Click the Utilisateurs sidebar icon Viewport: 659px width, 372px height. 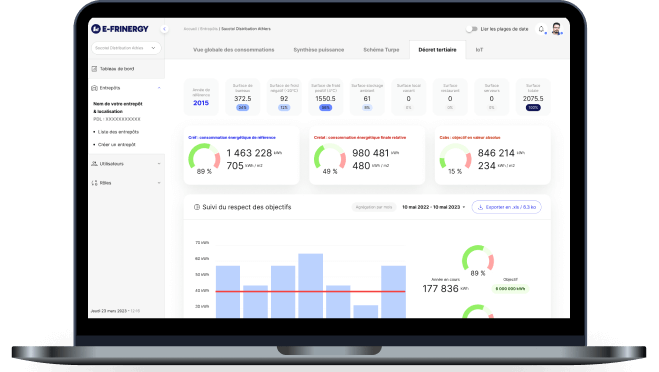click(94, 164)
